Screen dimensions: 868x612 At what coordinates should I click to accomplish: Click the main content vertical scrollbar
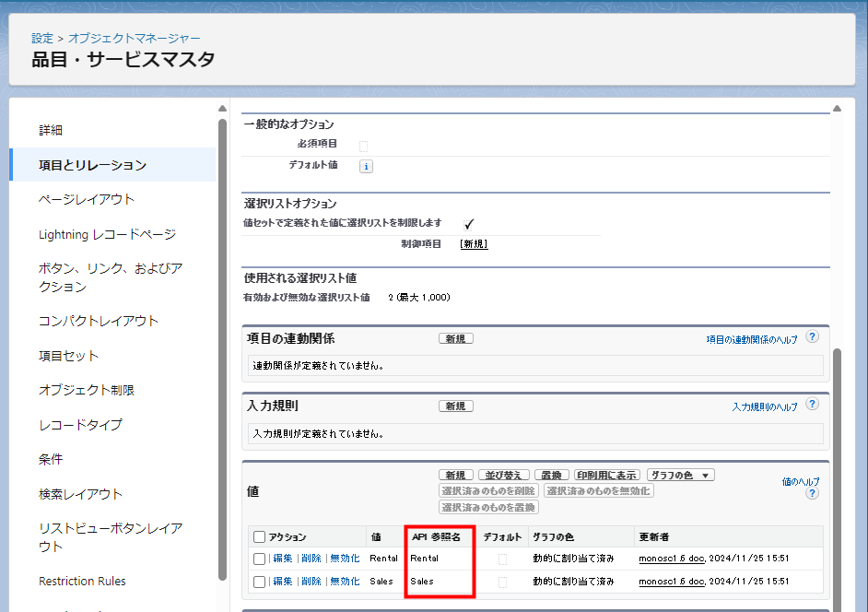pyautogui.click(x=837, y=461)
